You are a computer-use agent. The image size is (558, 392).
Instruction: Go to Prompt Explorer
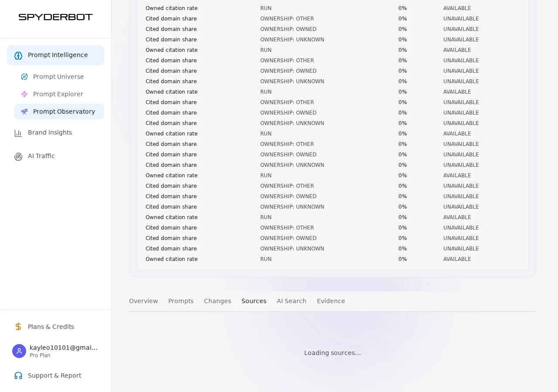(x=59, y=94)
